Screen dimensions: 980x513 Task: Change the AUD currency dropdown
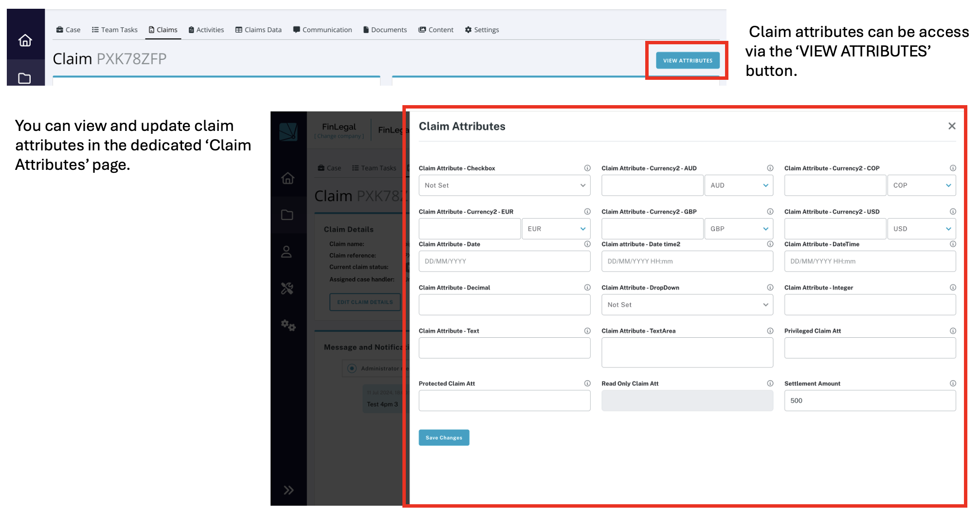coord(739,185)
